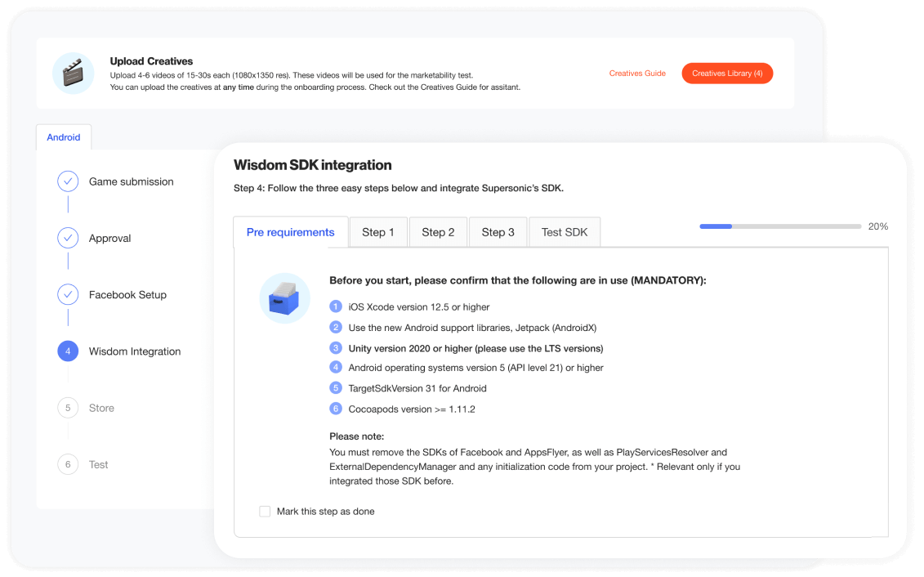Viewport: 924px width, 577px height.
Task: Select the Facebook Setup checkmark icon
Action: pyautogui.click(x=68, y=294)
